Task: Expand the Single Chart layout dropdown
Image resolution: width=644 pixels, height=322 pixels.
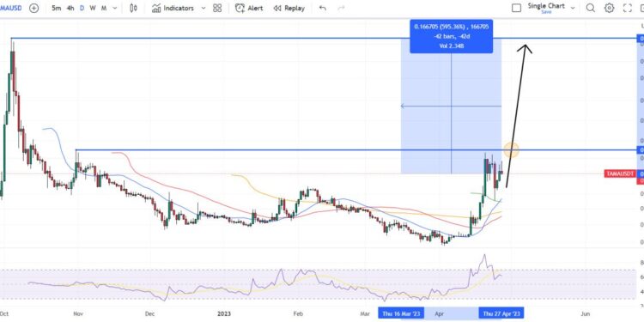Action: (573, 9)
